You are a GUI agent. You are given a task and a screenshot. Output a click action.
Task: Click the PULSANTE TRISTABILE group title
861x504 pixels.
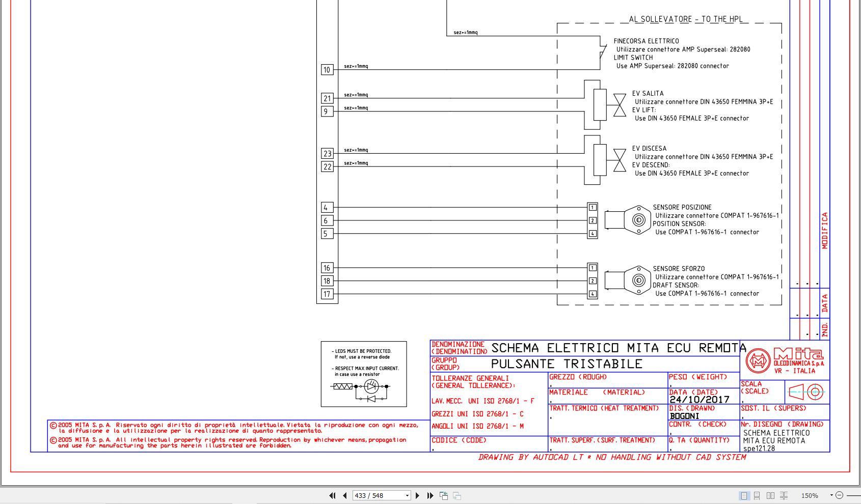[567, 364]
